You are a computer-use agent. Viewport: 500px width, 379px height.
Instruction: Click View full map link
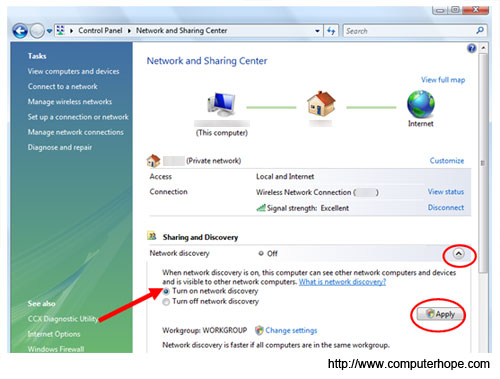click(443, 80)
